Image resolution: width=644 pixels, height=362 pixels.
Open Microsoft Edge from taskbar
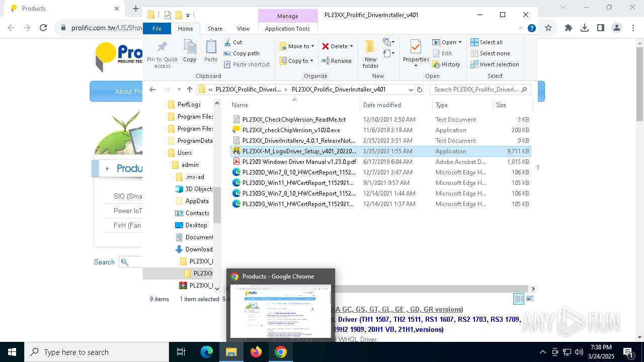point(207,352)
